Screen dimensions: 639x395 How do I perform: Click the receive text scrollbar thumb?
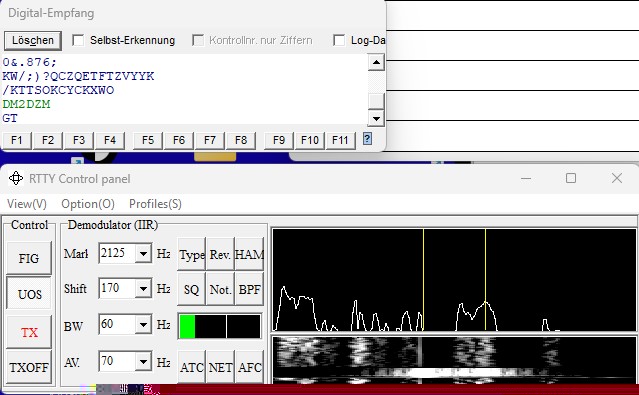(x=376, y=101)
